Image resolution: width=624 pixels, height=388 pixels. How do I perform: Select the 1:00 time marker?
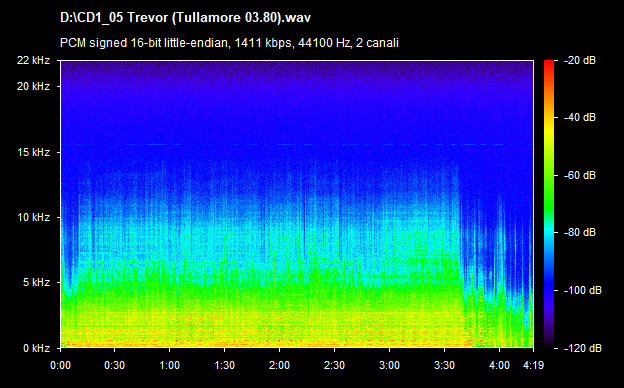coord(170,365)
